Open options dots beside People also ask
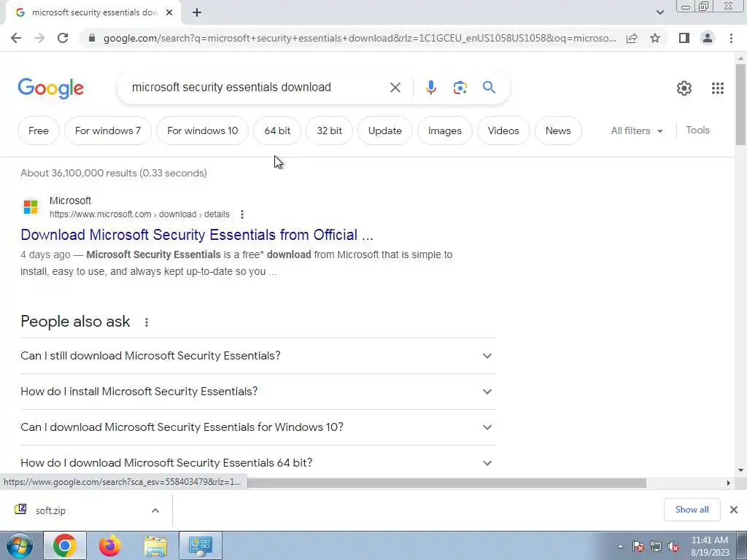 point(146,322)
